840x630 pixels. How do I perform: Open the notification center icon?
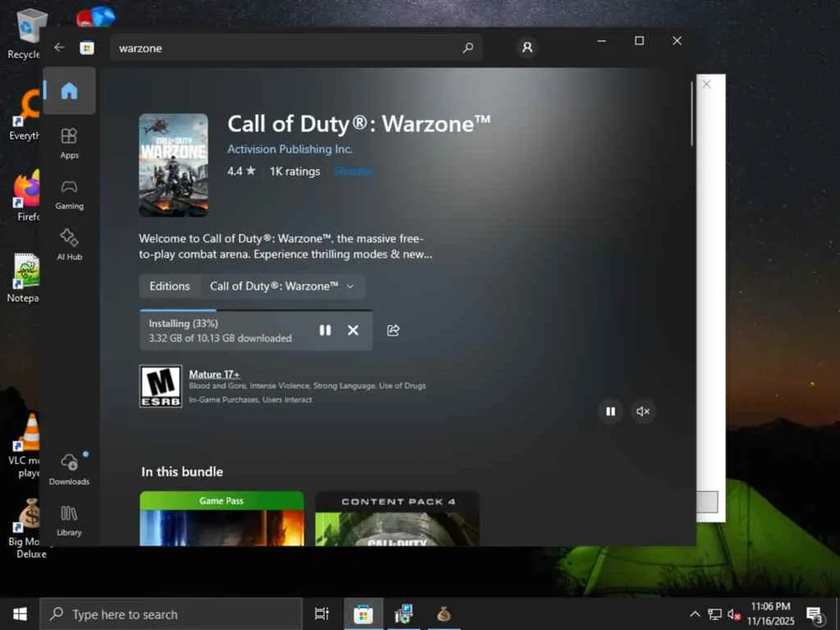tap(815, 615)
